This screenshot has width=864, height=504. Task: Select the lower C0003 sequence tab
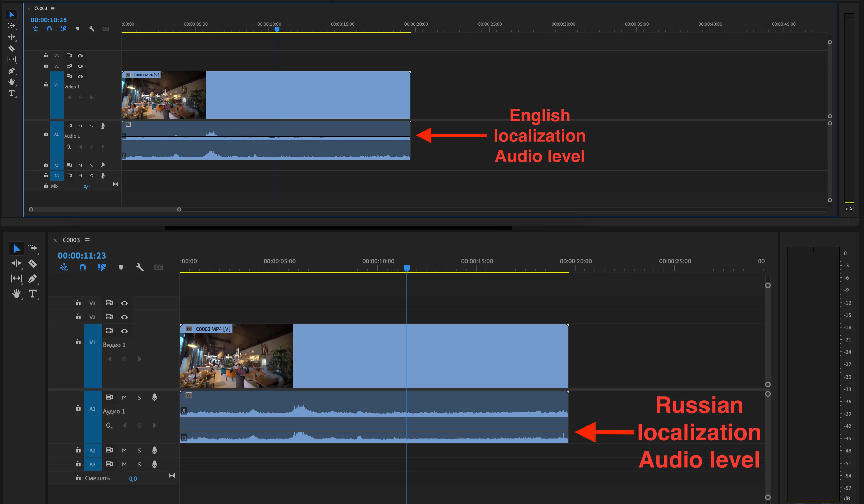pos(71,240)
